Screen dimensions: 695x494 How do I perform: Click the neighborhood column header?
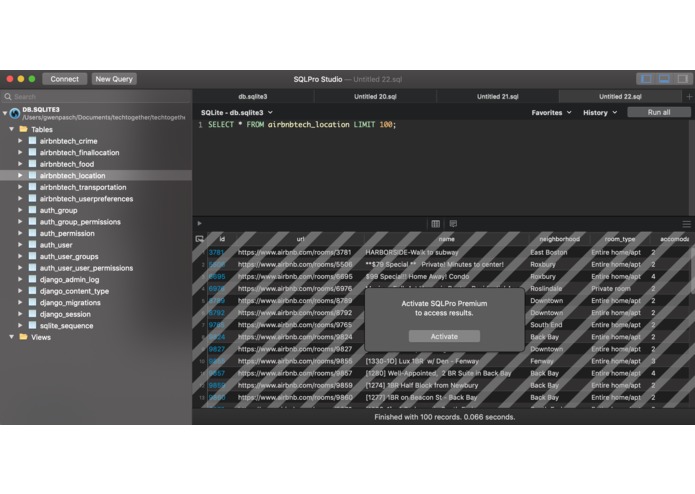pyautogui.click(x=559, y=239)
